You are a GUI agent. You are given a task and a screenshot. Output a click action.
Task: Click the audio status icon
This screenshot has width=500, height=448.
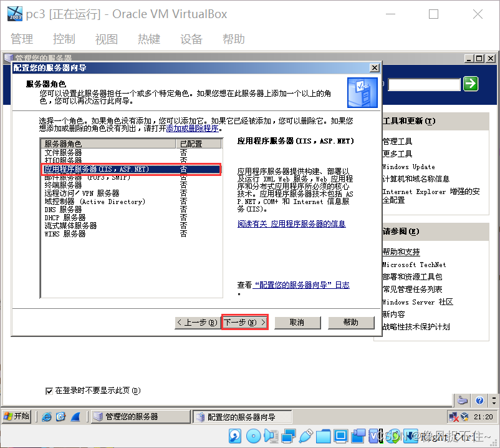[271, 436]
